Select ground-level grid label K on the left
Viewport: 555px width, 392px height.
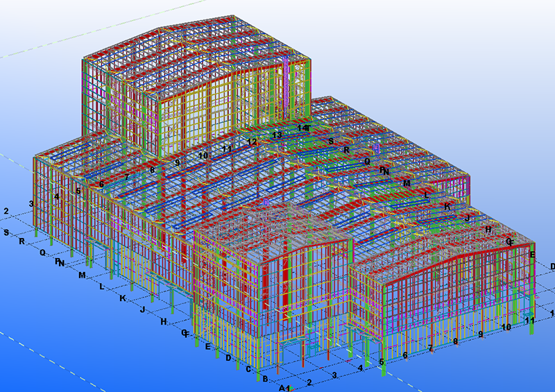pyautogui.click(x=123, y=298)
